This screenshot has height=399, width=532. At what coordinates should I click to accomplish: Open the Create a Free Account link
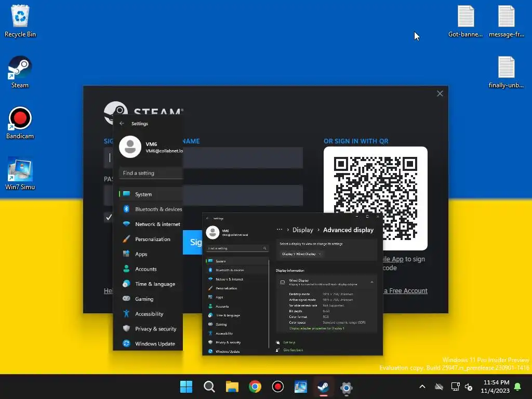tap(405, 291)
